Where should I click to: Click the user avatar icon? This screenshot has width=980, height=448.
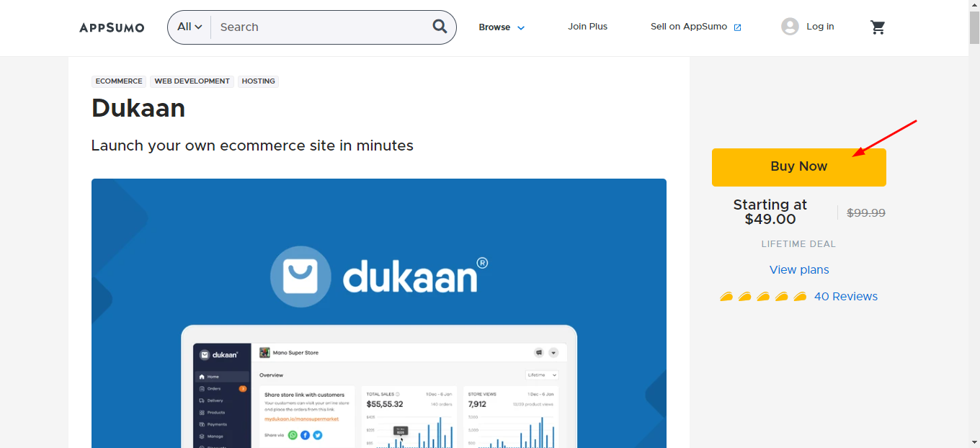(790, 27)
